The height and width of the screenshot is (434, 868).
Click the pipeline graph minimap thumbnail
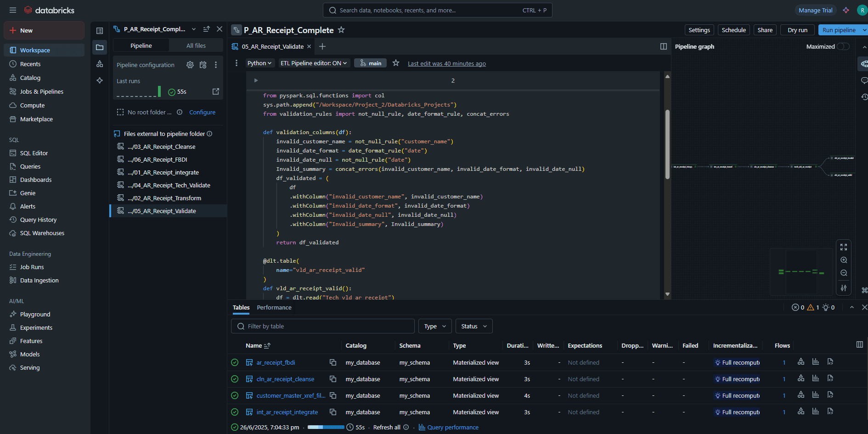coord(801,272)
